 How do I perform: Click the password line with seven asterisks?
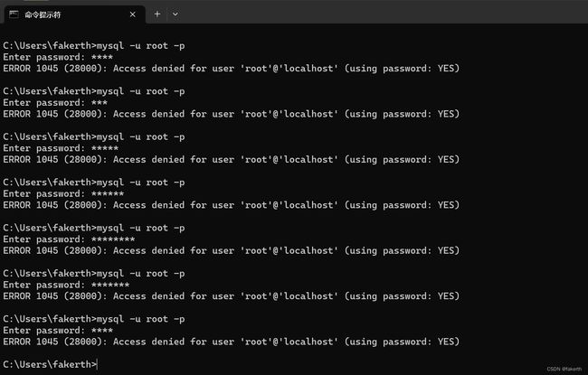66,285
